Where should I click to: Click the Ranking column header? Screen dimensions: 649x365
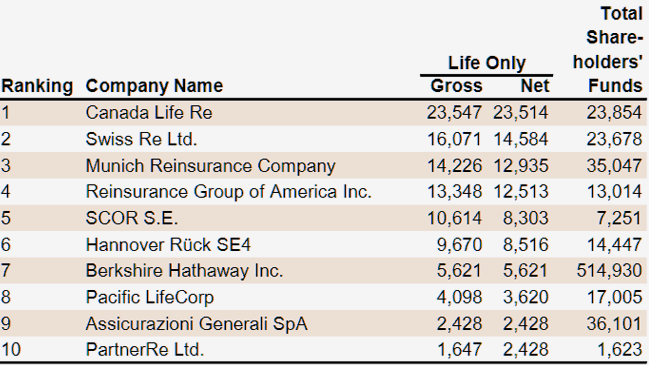(37, 86)
